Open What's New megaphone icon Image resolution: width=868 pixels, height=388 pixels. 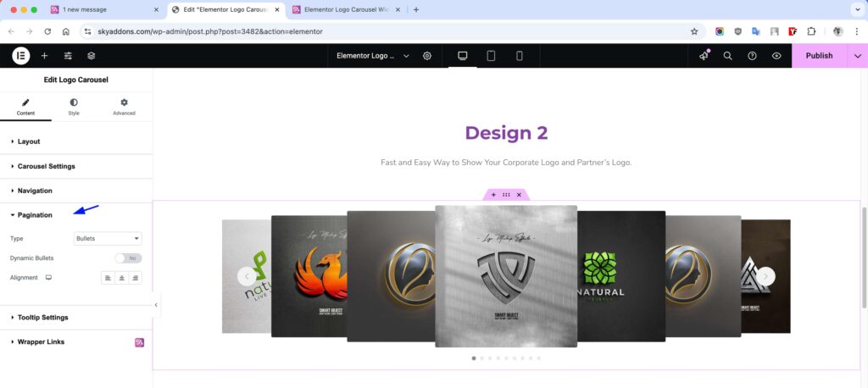704,56
